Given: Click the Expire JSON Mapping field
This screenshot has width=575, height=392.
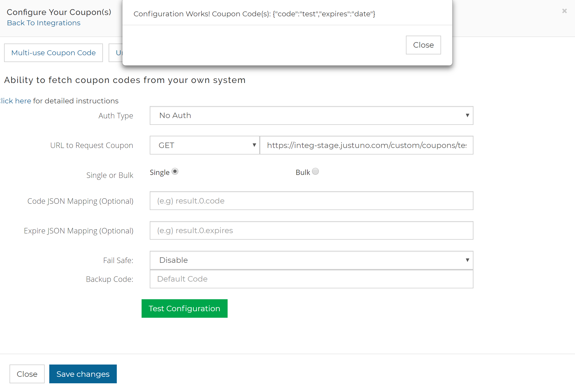Looking at the screenshot, I should [311, 230].
